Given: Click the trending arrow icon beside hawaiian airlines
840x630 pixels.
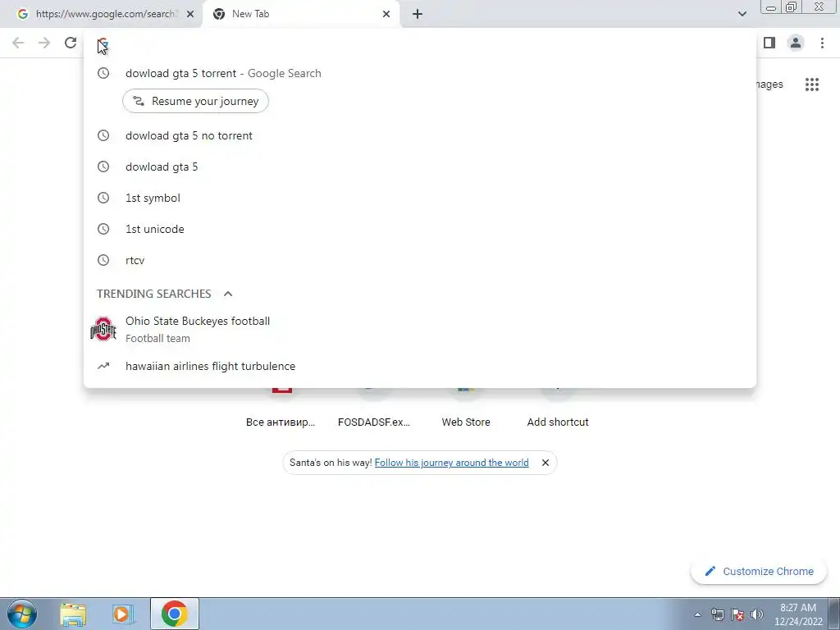Looking at the screenshot, I should 103,366.
